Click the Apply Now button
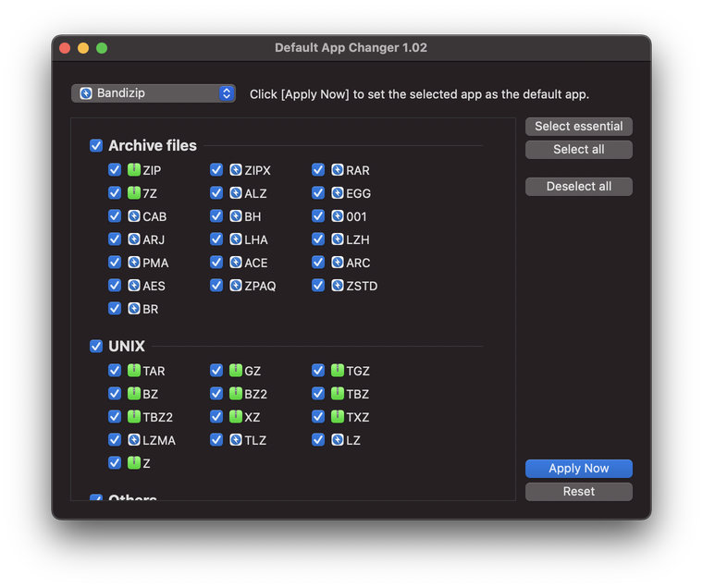The image size is (703, 588). point(578,469)
